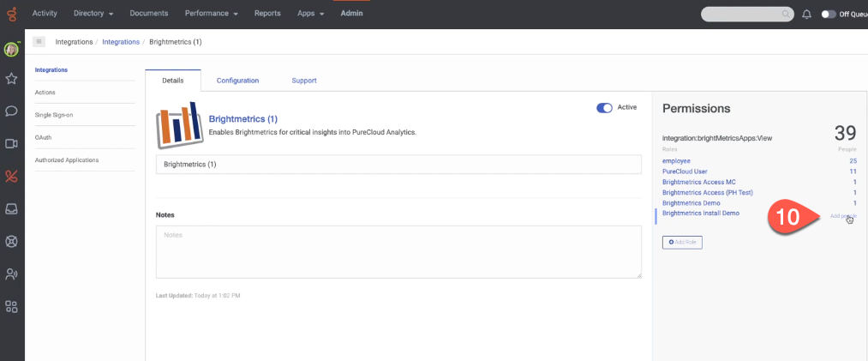This screenshot has height=361, width=868.
Task: Toggle the hamburger sidebar menu button
Action: (39, 41)
